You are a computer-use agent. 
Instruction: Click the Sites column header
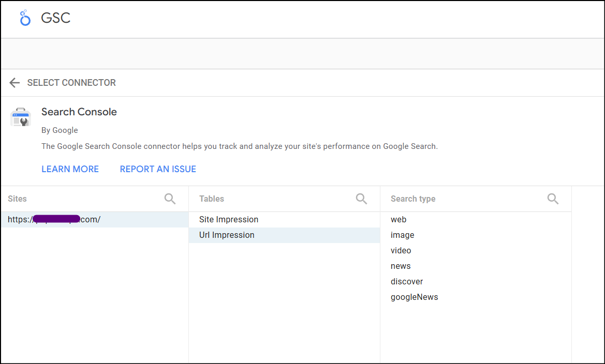click(18, 199)
